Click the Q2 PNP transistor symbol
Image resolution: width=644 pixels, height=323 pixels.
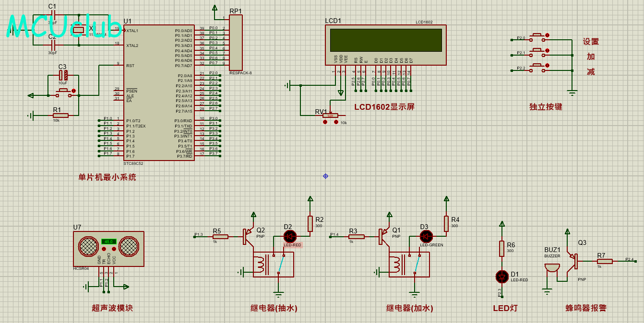coord(248,236)
